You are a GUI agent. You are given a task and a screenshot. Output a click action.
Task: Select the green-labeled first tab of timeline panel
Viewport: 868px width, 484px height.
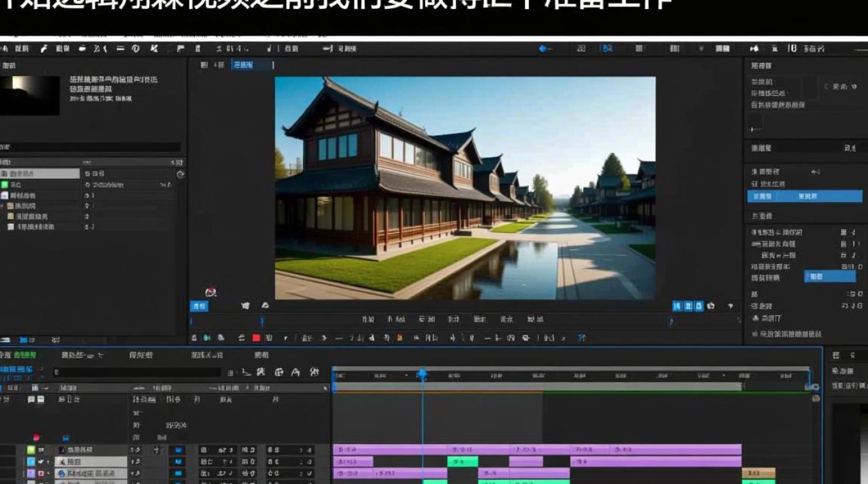[x=26, y=355]
